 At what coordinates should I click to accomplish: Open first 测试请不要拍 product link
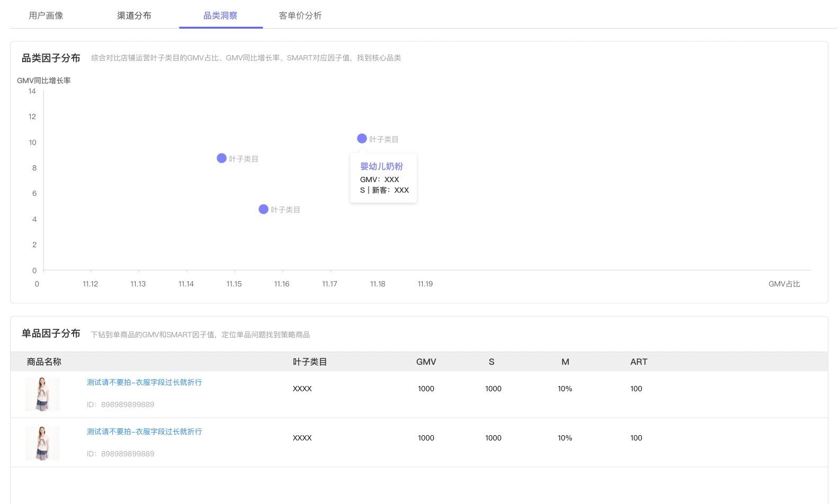144,382
